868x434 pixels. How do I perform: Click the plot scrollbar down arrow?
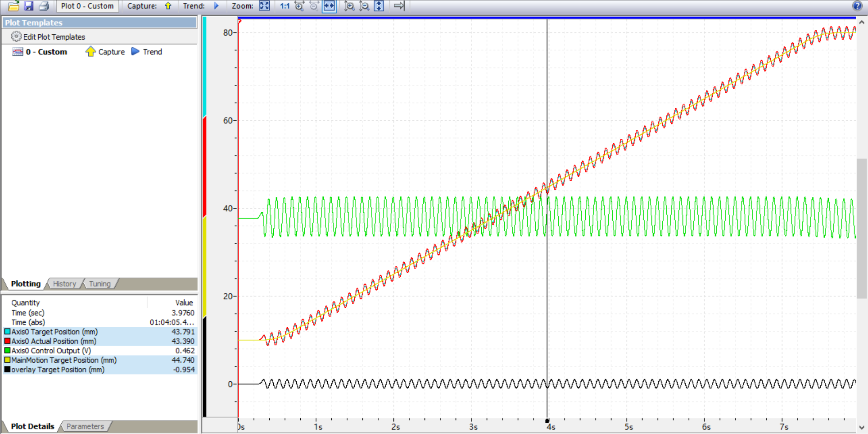(x=861, y=428)
